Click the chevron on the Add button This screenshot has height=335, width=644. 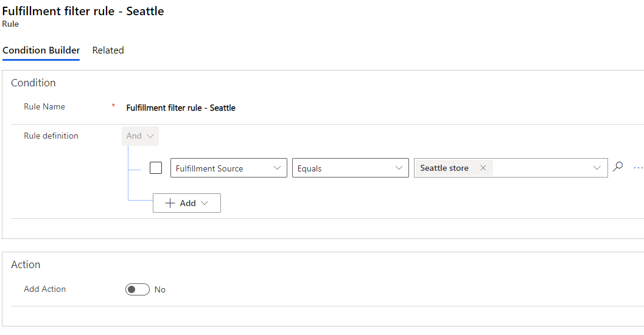tap(205, 203)
